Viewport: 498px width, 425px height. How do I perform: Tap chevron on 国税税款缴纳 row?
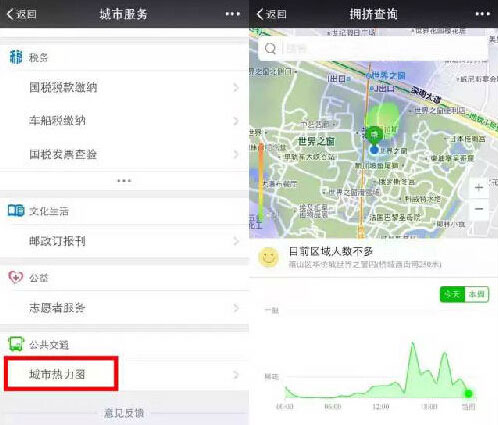click(x=236, y=88)
